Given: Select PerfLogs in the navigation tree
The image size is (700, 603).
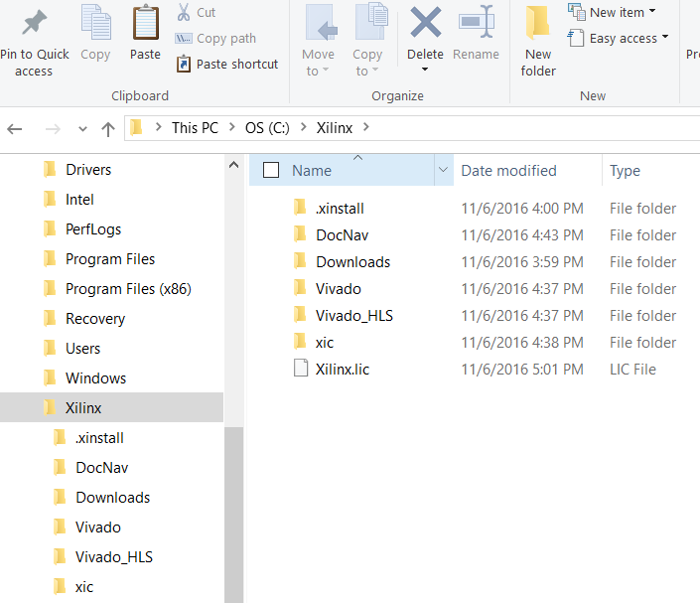Looking at the screenshot, I should [93, 229].
